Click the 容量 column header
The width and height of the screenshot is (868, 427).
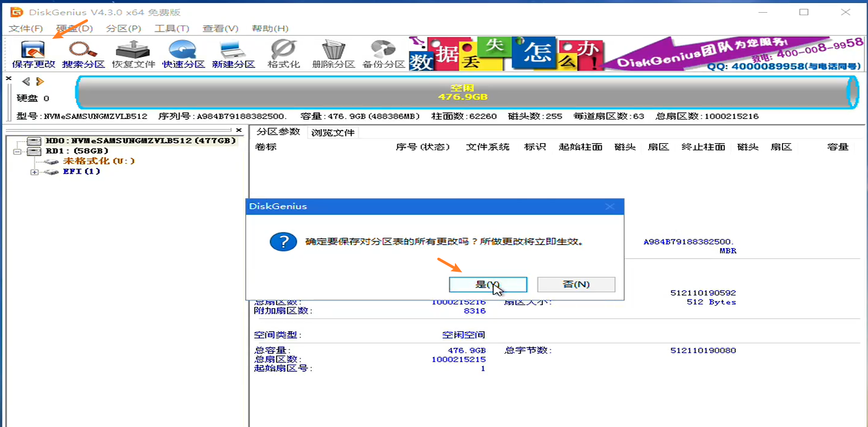pyautogui.click(x=838, y=147)
